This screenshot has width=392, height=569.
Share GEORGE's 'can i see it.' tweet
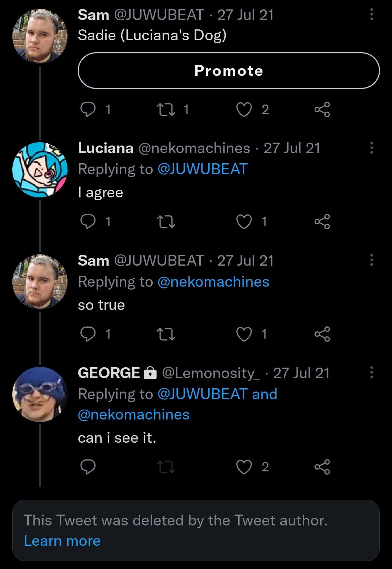[322, 467]
